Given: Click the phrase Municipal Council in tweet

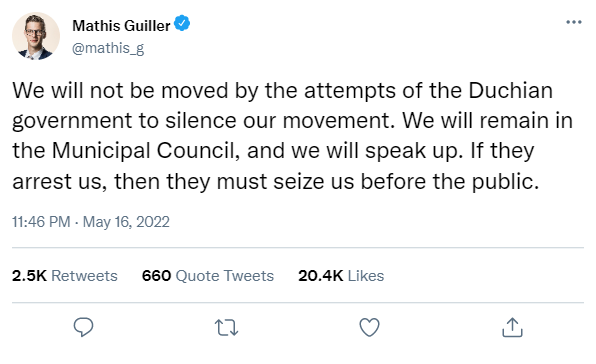Looking at the screenshot, I should click(145, 150).
